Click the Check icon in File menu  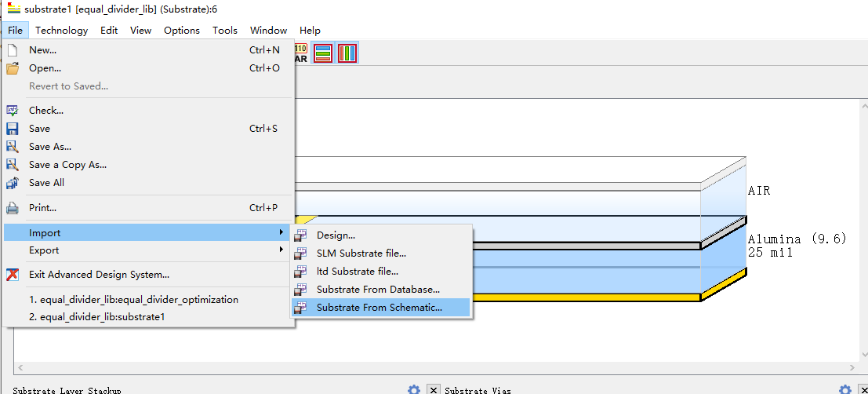coord(13,111)
